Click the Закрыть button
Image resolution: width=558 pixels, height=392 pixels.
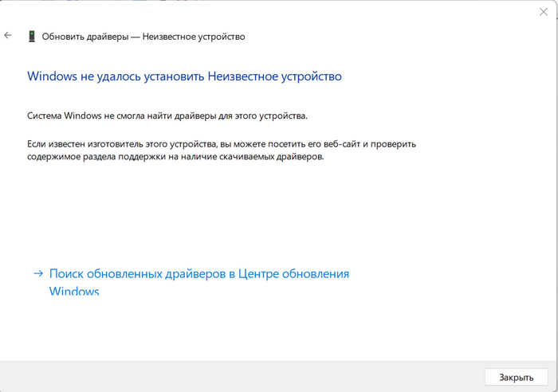coord(516,377)
